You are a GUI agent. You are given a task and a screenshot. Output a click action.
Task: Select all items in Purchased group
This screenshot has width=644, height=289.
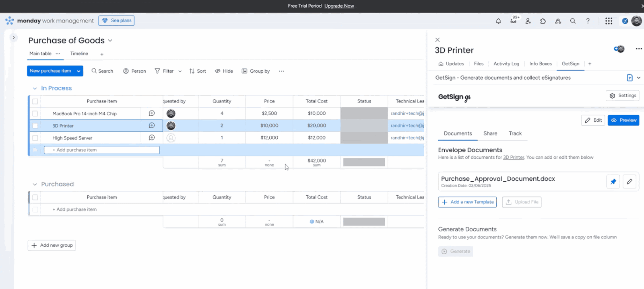[35, 197]
